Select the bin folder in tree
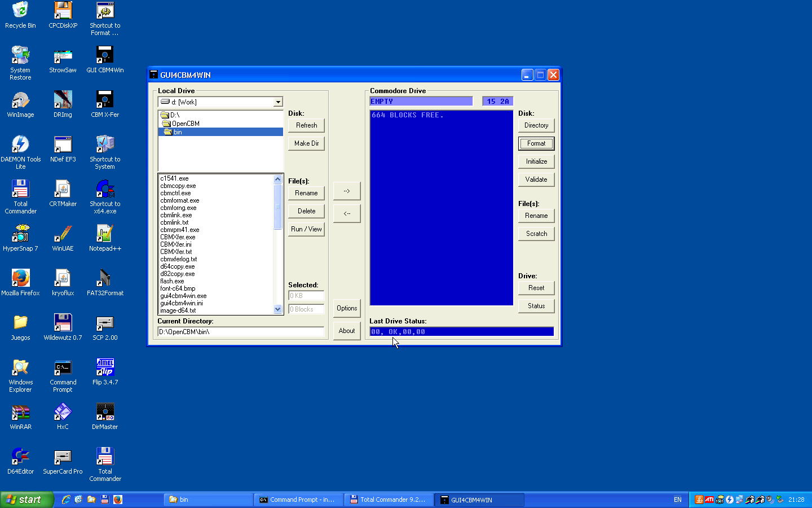This screenshot has height=508, width=812. click(x=220, y=132)
